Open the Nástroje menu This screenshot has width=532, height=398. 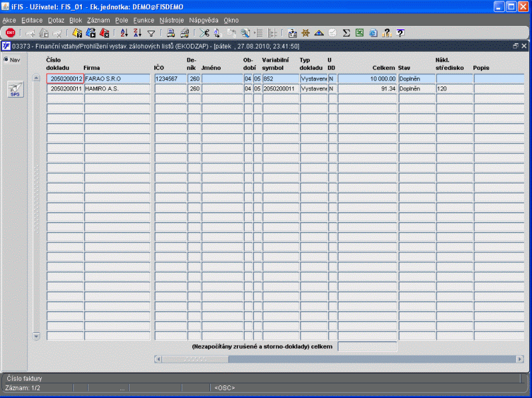tap(172, 21)
